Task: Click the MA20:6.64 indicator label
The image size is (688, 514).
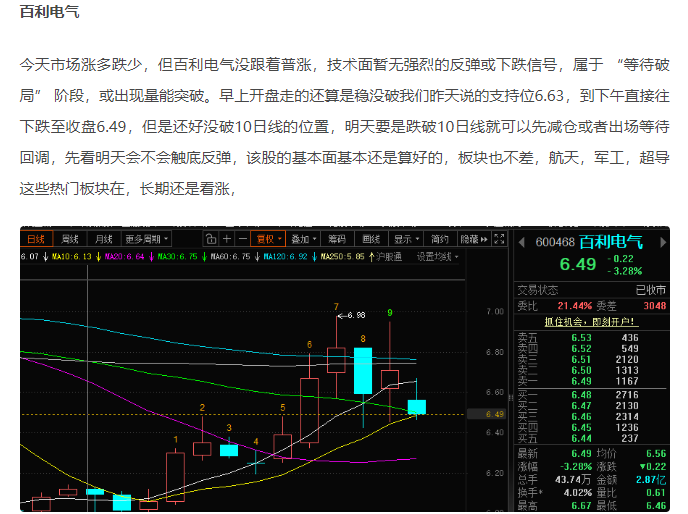Action: coord(125,257)
